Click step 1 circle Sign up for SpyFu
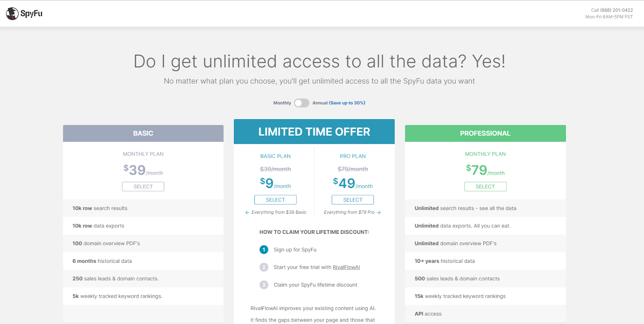644x324 pixels. click(x=264, y=250)
